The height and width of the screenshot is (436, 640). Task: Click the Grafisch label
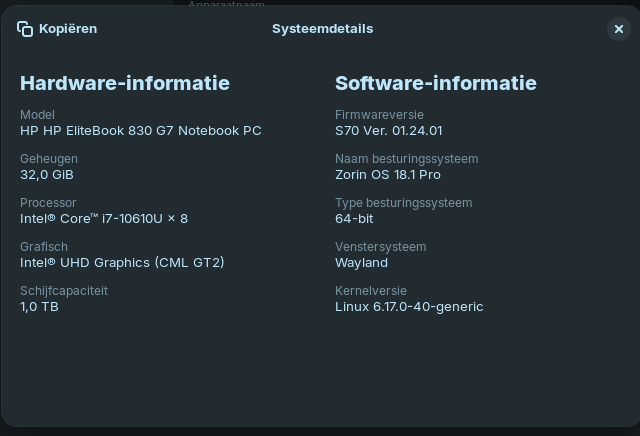click(44, 247)
